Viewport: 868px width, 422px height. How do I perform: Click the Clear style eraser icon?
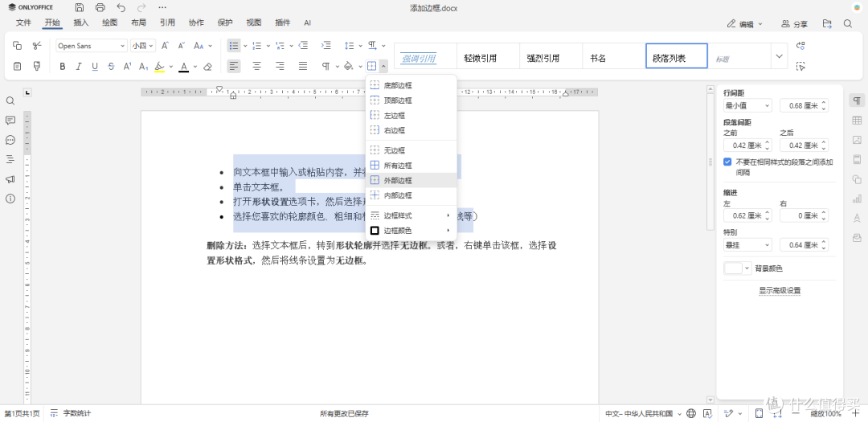207,67
